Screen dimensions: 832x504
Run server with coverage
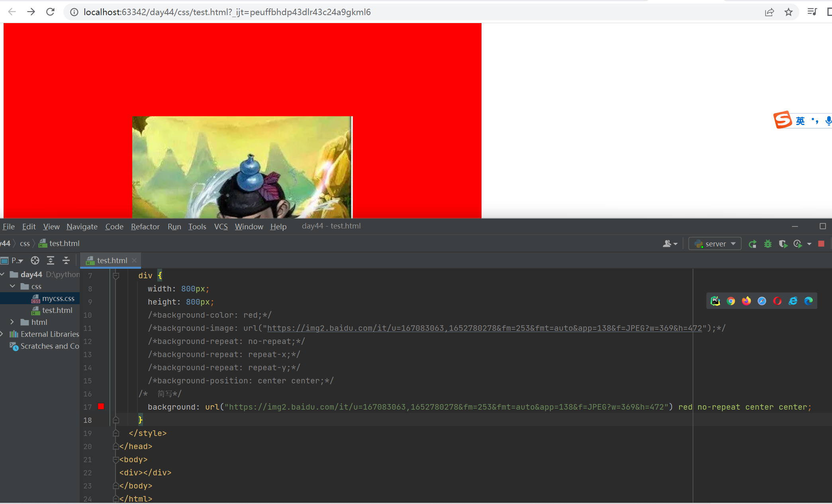click(783, 244)
